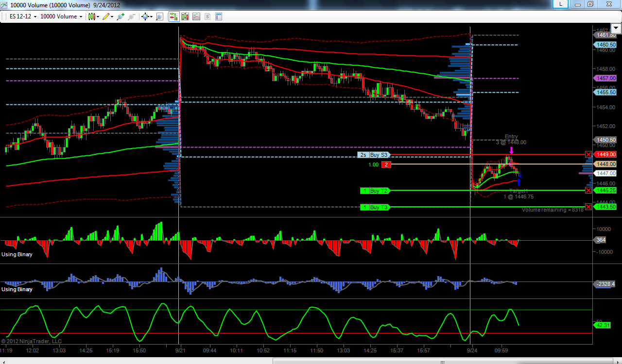
Task: Click the 'Volume remaining = 8318' text
Action: point(553,210)
